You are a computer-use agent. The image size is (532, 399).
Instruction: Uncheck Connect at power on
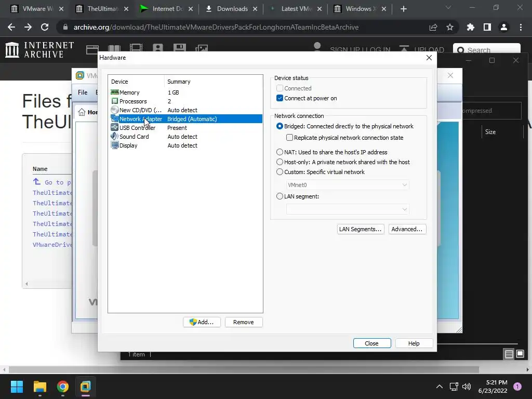click(280, 98)
